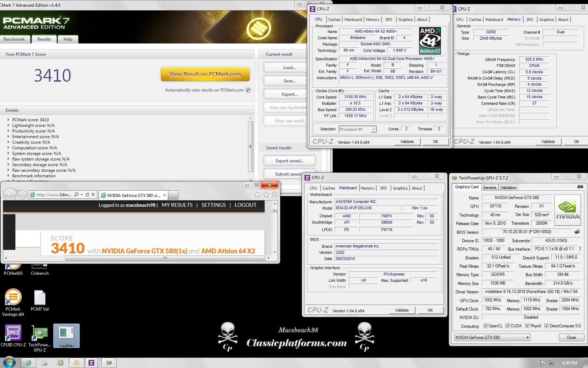Expand Lightweight score detail
This screenshot has height=368, width=588.
tap(8, 125)
